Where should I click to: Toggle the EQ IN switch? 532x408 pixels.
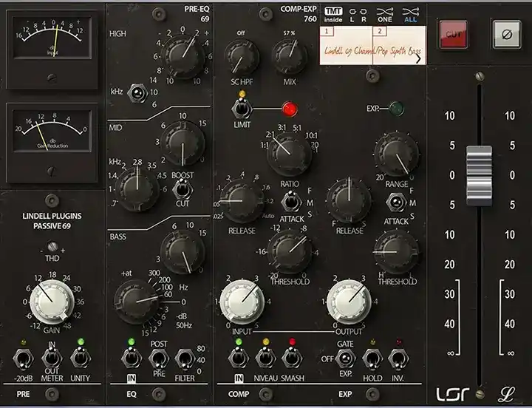(132, 358)
